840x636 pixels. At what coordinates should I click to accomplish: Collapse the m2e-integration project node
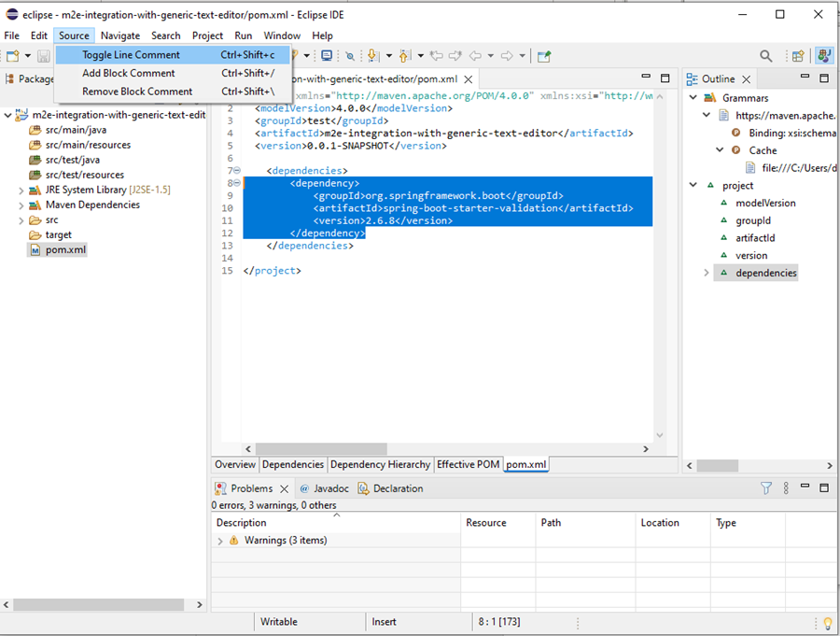coord(8,115)
